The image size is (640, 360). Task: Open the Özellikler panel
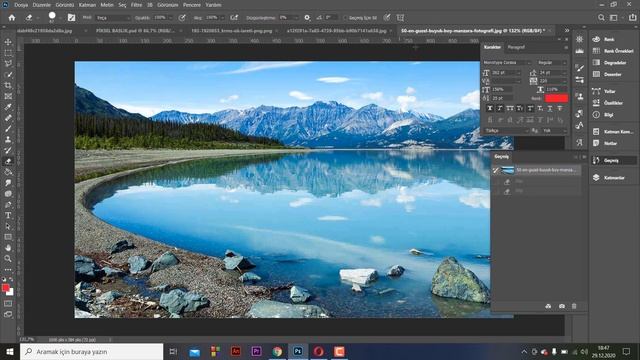click(x=608, y=103)
